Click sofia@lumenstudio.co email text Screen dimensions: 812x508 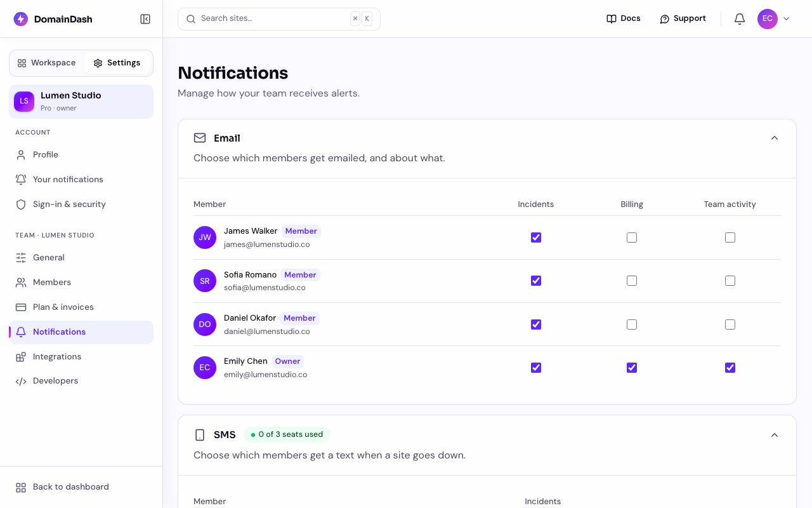click(x=265, y=288)
